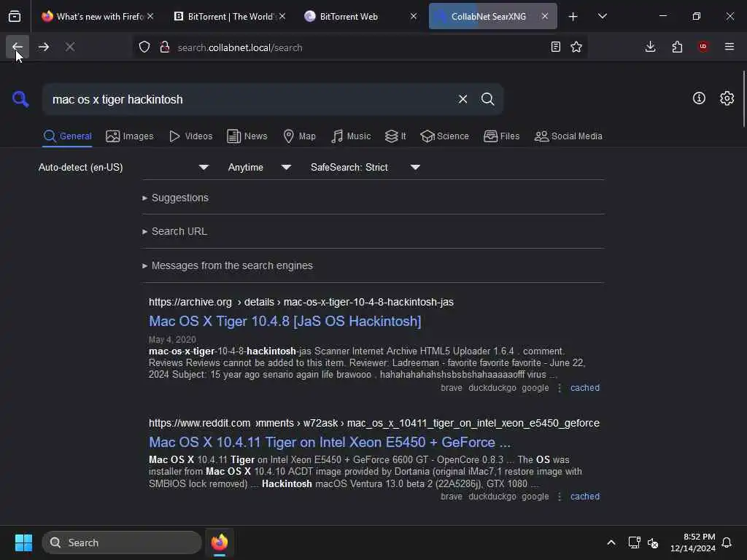Close the What's new with Firefox tab
Screen dimensions: 747x560
pos(150,16)
